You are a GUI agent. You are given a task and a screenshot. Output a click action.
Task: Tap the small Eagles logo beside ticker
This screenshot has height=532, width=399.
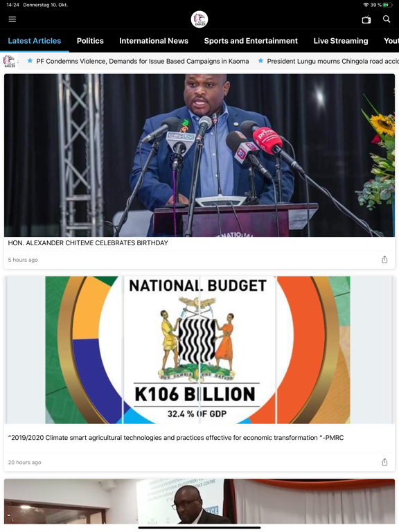[9, 61]
